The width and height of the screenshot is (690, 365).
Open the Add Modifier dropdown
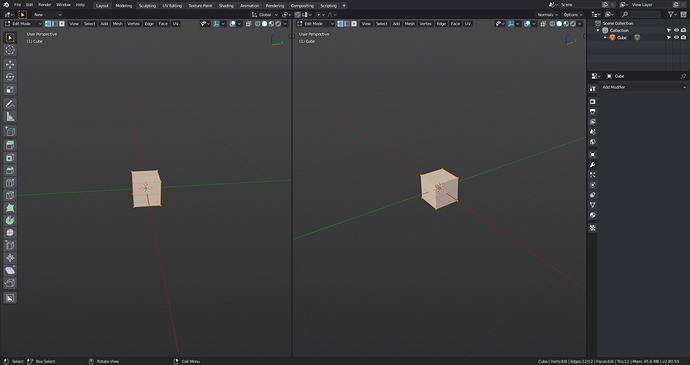tap(644, 87)
